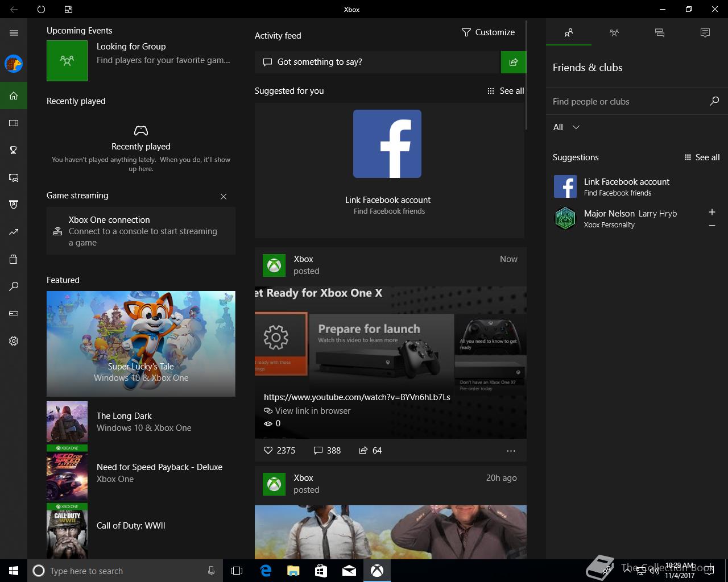Open the profile avatar in sidebar

14,64
